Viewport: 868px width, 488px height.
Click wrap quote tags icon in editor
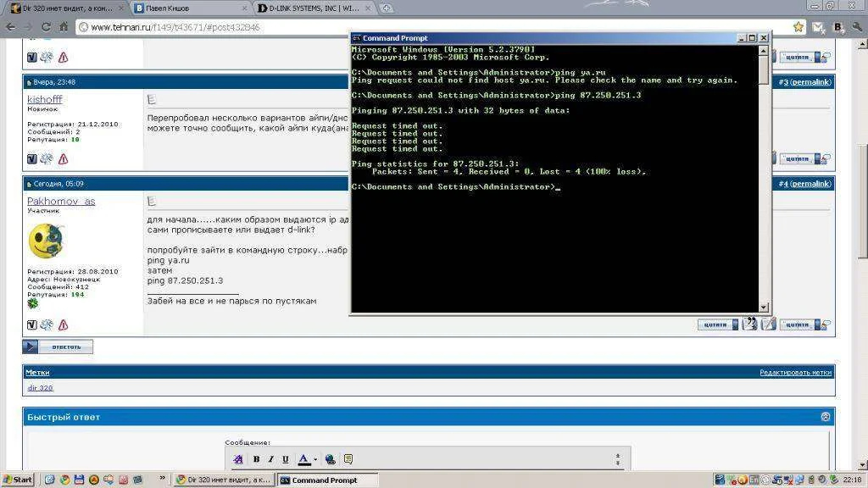348,459
